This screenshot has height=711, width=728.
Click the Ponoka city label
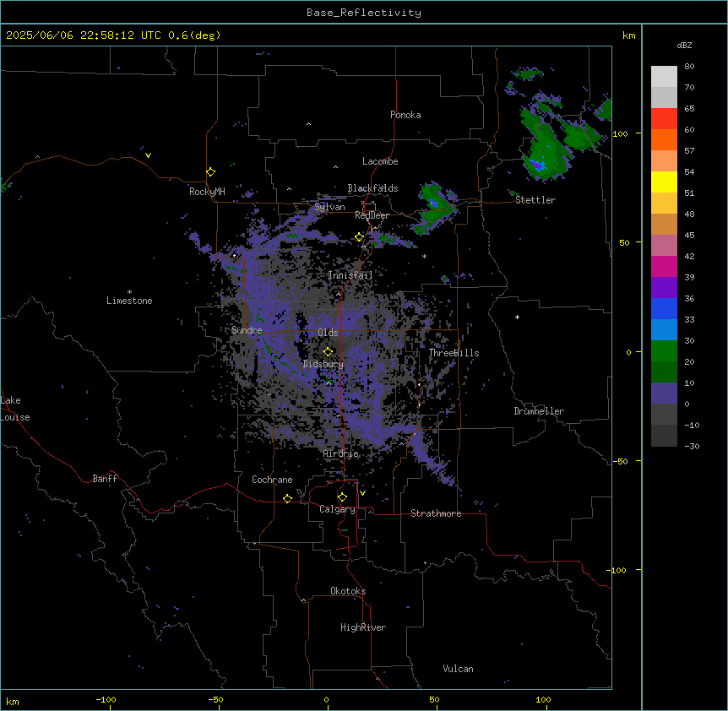coord(405,115)
